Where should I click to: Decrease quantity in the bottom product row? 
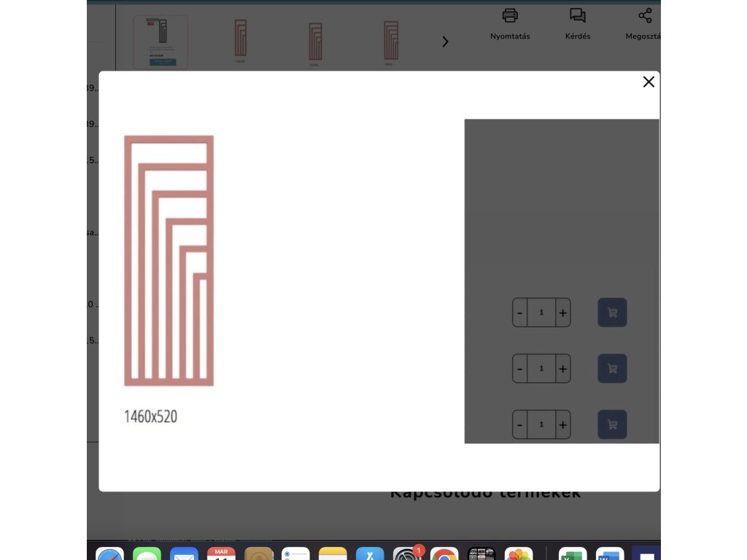tap(519, 424)
